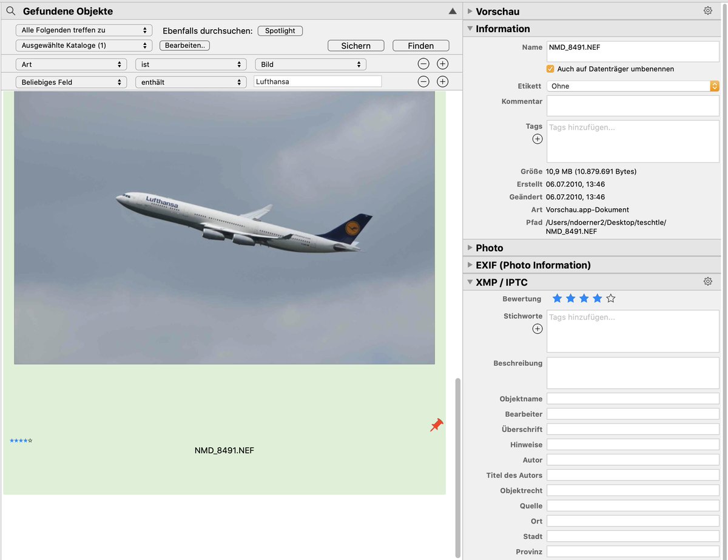The width and height of the screenshot is (728, 560).
Task: Click the Autor field
Action: 633,460
